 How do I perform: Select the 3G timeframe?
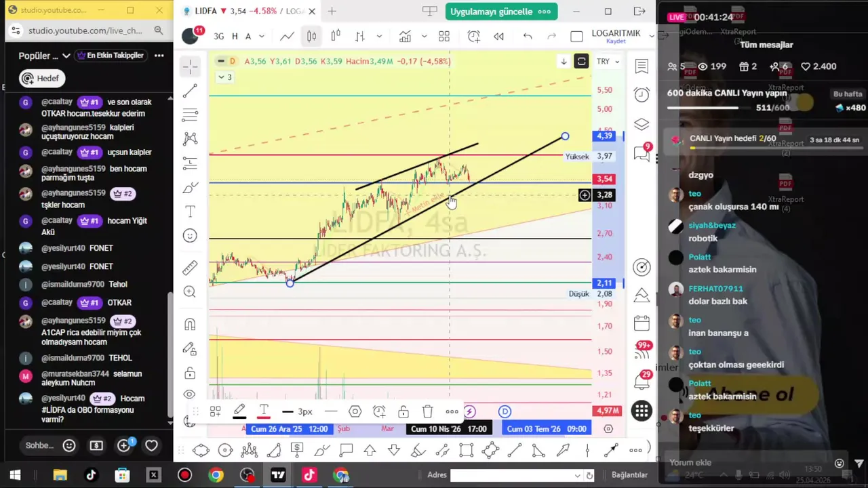[219, 36]
